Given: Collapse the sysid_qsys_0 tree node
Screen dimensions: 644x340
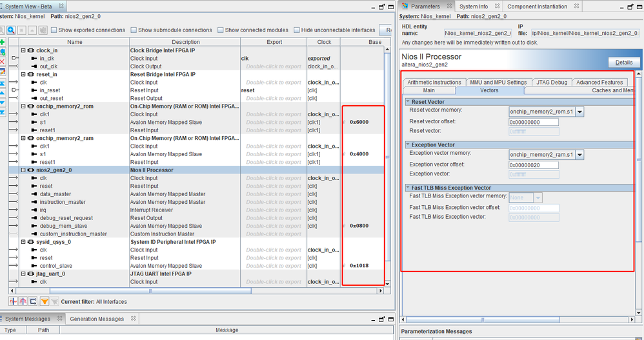Looking at the screenshot, I should point(23,242).
